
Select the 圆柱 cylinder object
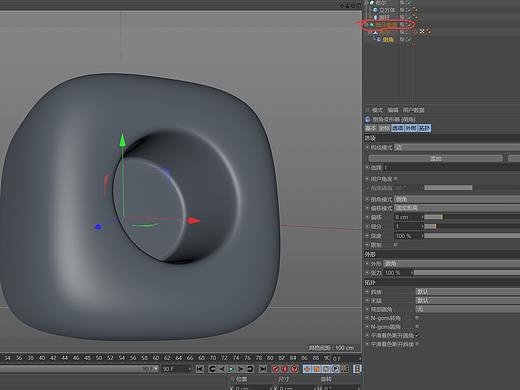[384, 17]
